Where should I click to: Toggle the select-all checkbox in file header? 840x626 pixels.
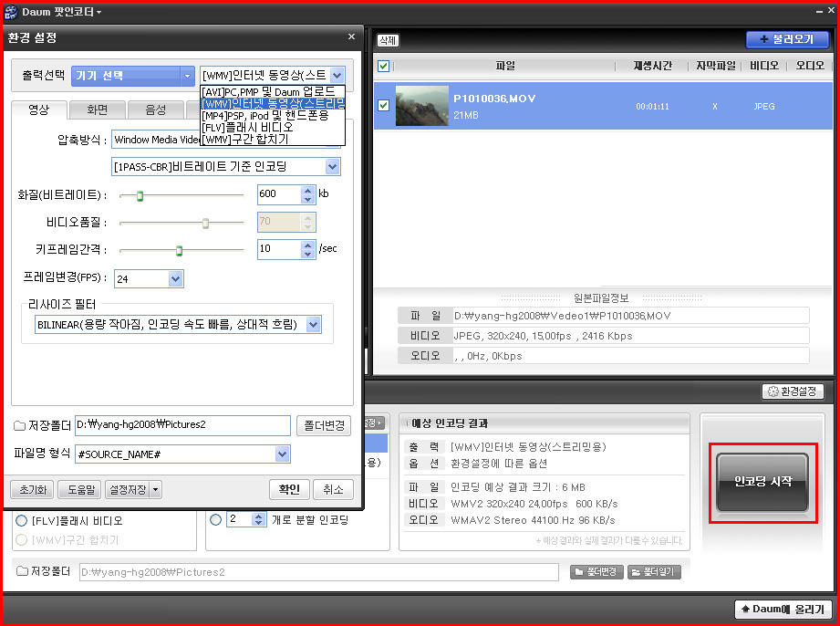(383, 66)
